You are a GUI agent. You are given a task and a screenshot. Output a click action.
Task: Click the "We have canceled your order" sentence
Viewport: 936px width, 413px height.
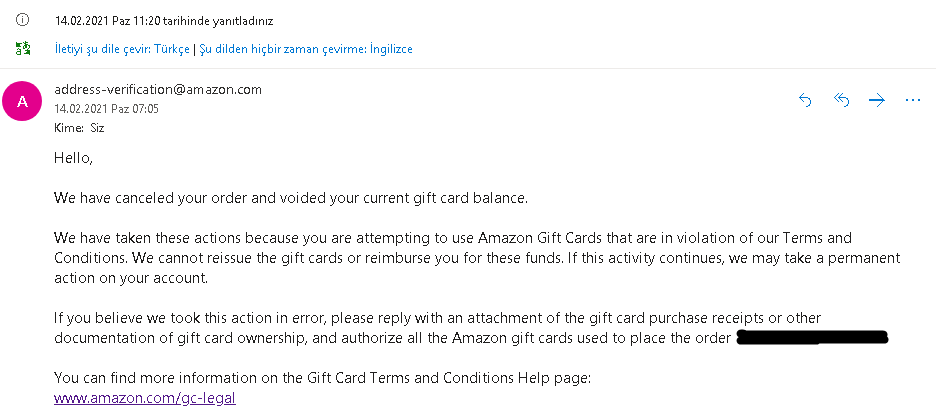pos(290,198)
